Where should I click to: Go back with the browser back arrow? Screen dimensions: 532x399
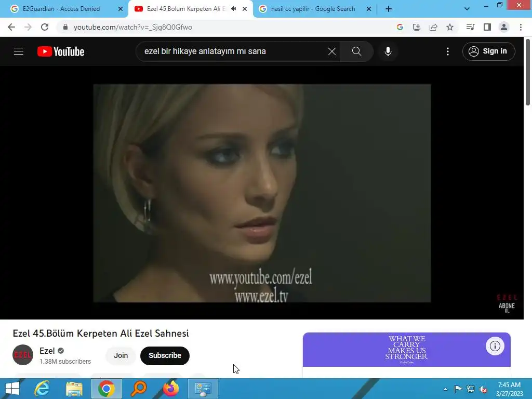11,27
